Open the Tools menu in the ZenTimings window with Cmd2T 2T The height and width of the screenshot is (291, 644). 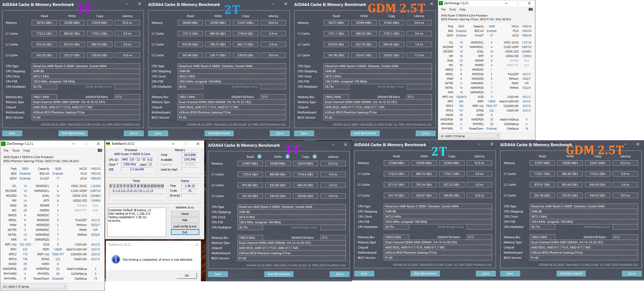pyautogui.click(x=452, y=9)
